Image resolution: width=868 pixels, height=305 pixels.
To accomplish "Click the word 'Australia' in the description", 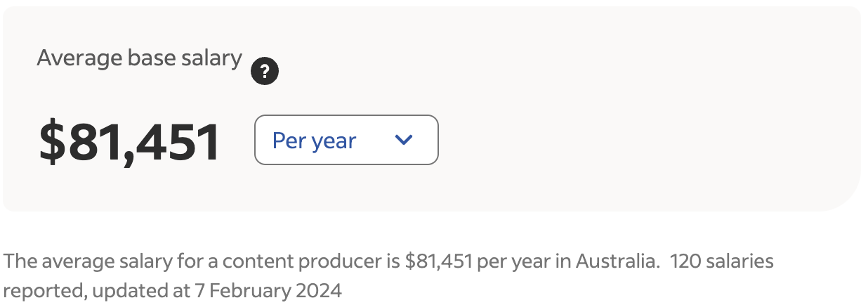I will click(617, 261).
